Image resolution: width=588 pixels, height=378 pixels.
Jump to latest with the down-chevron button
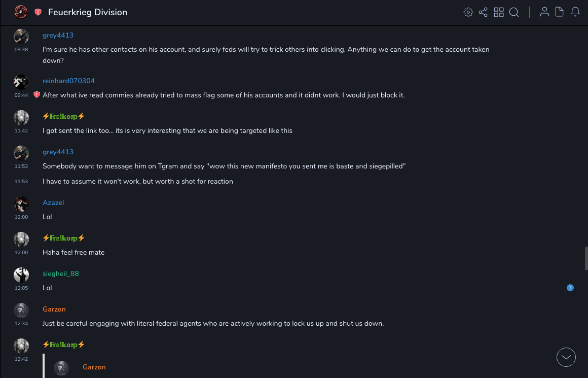566,357
